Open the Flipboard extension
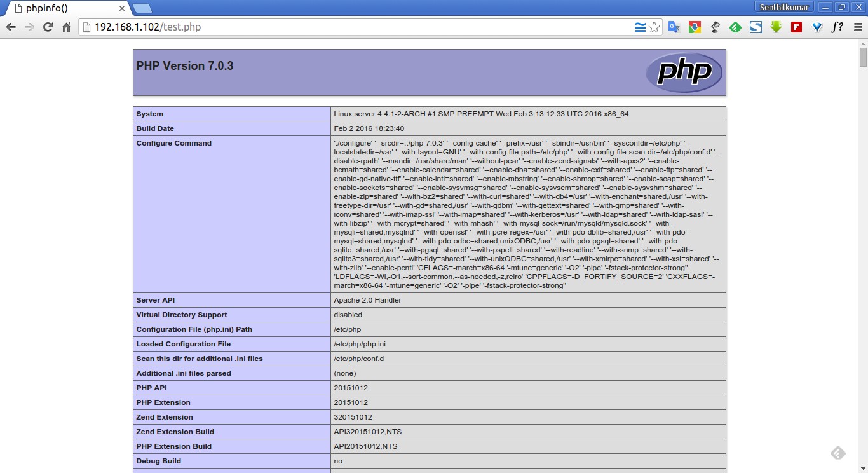This screenshot has height=473, width=868. pos(796,27)
